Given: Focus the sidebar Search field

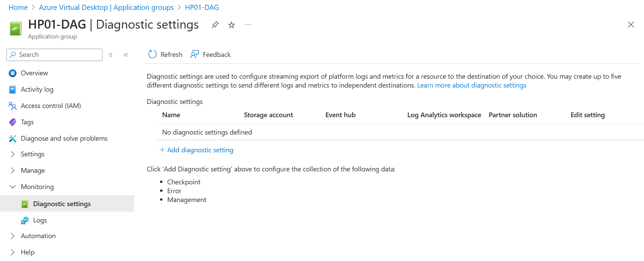Looking at the screenshot, I should point(55,55).
